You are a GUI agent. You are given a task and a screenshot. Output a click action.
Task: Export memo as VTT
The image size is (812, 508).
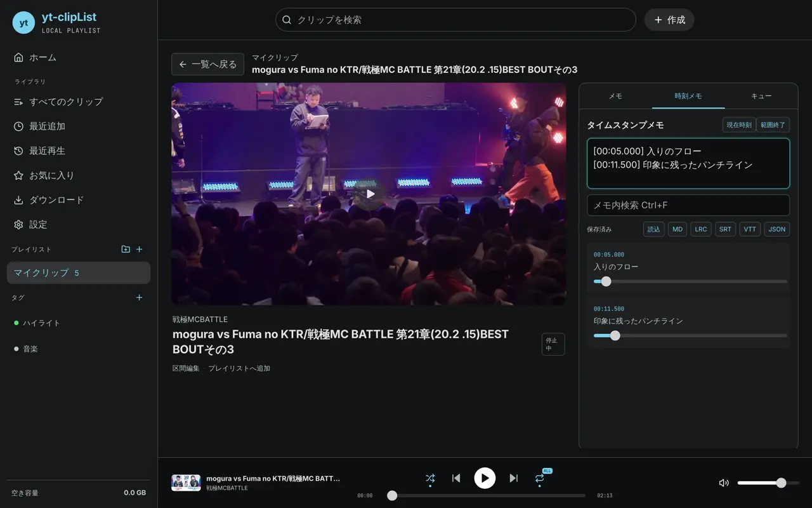tap(750, 229)
